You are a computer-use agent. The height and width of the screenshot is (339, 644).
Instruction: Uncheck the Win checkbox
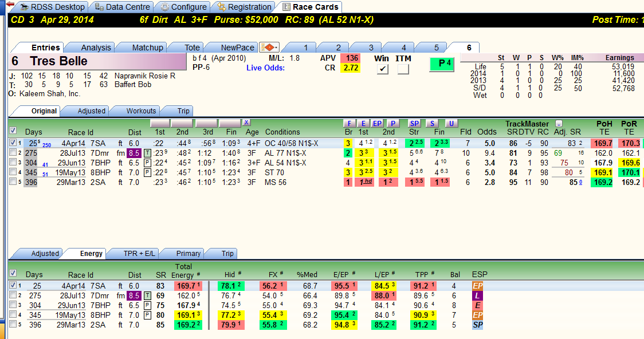382,69
